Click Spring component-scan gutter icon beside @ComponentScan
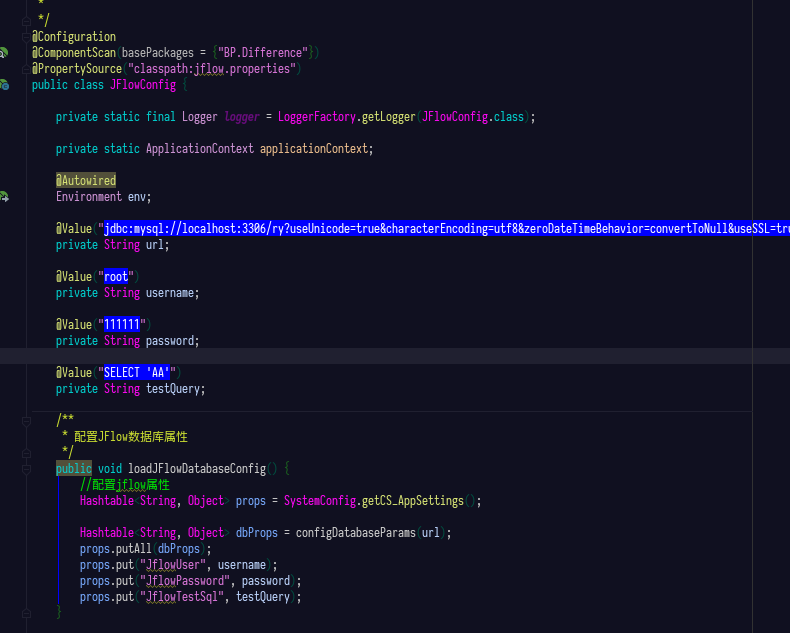This screenshot has height=633, width=790. click(4, 52)
